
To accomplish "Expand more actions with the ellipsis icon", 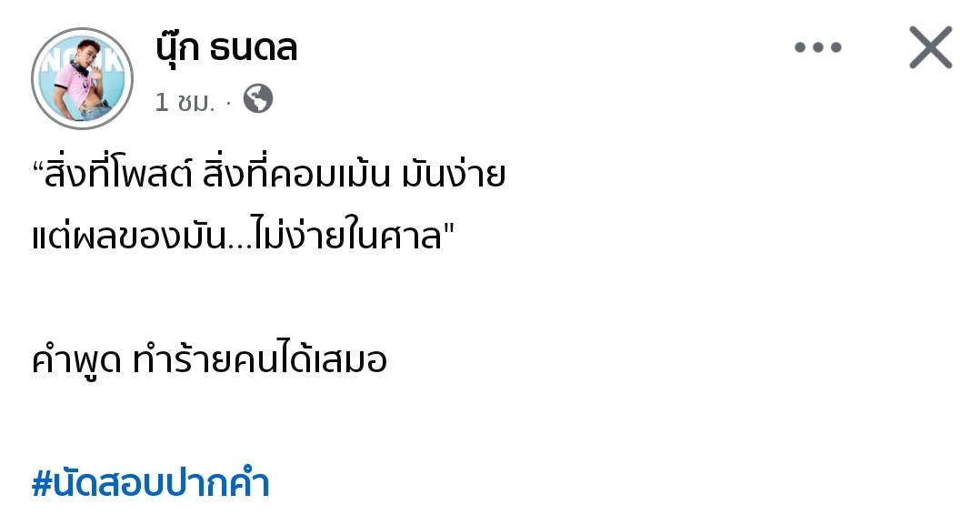I will pos(818,47).
